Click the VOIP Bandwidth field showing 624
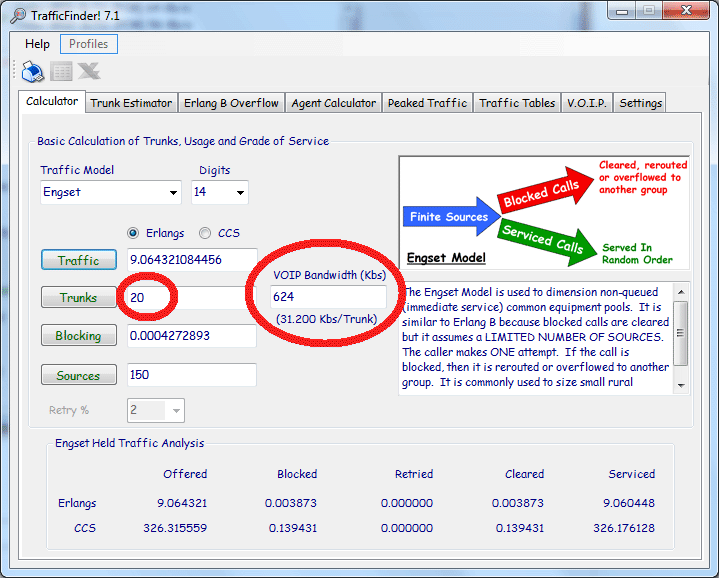 pyautogui.click(x=328, y=297)
